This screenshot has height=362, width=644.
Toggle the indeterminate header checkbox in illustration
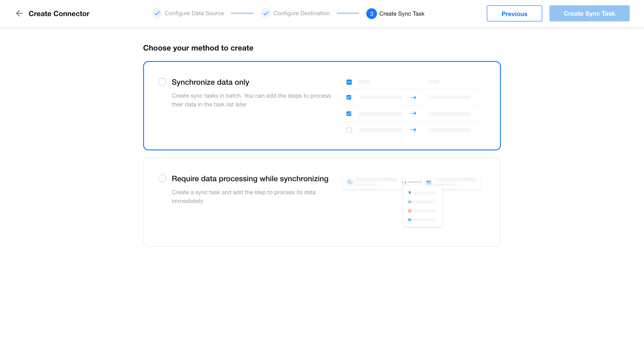tap(349, 82)
